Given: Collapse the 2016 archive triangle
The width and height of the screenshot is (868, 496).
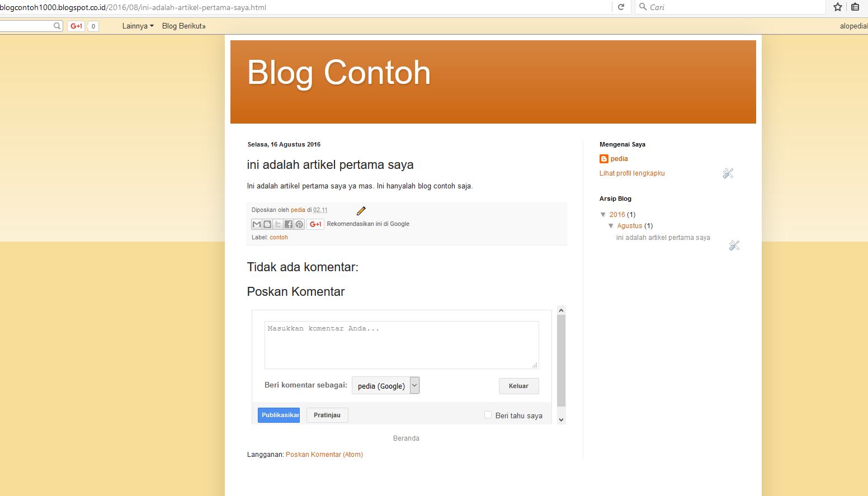Looking at the screenshot, I should 603,214.
